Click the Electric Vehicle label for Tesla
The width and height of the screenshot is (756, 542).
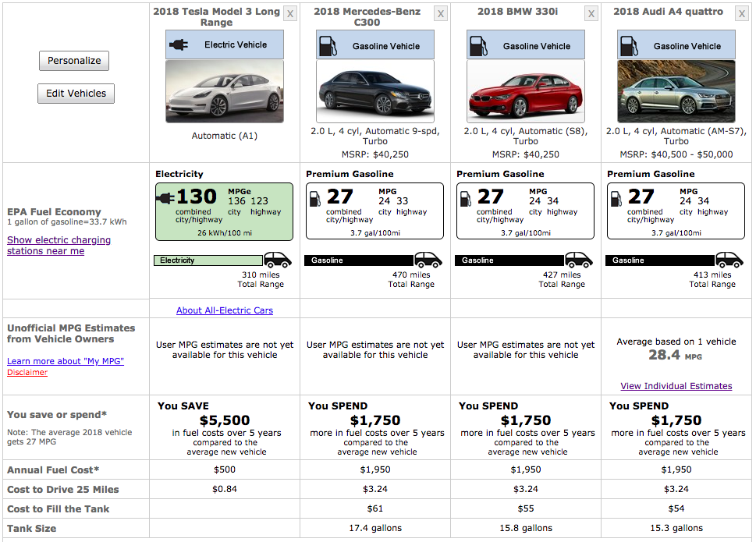236,44
